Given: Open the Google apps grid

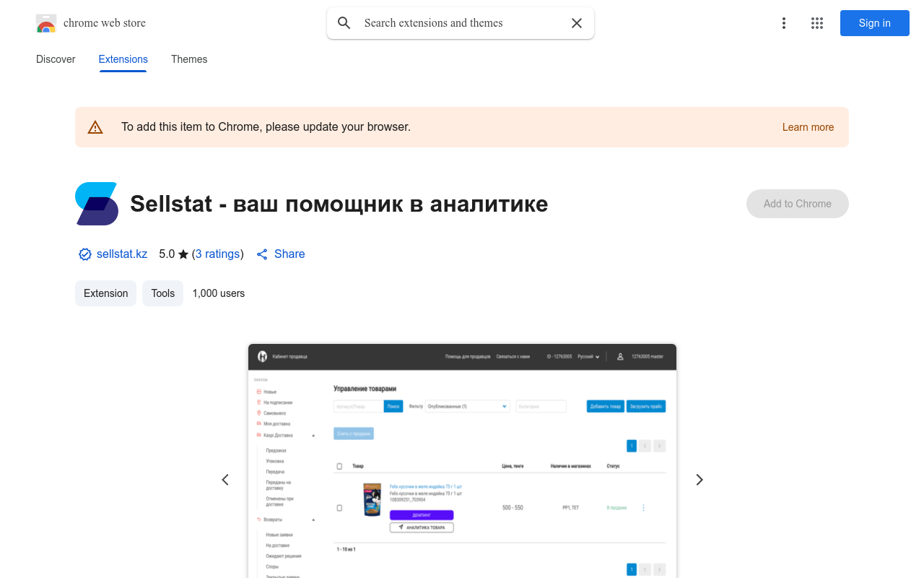Looking at the screenshot, I should (817, 23).
